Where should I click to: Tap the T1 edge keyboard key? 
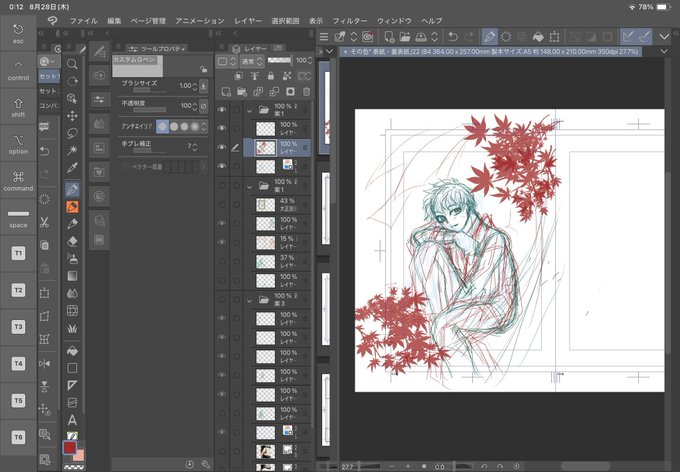pos(18,253)
